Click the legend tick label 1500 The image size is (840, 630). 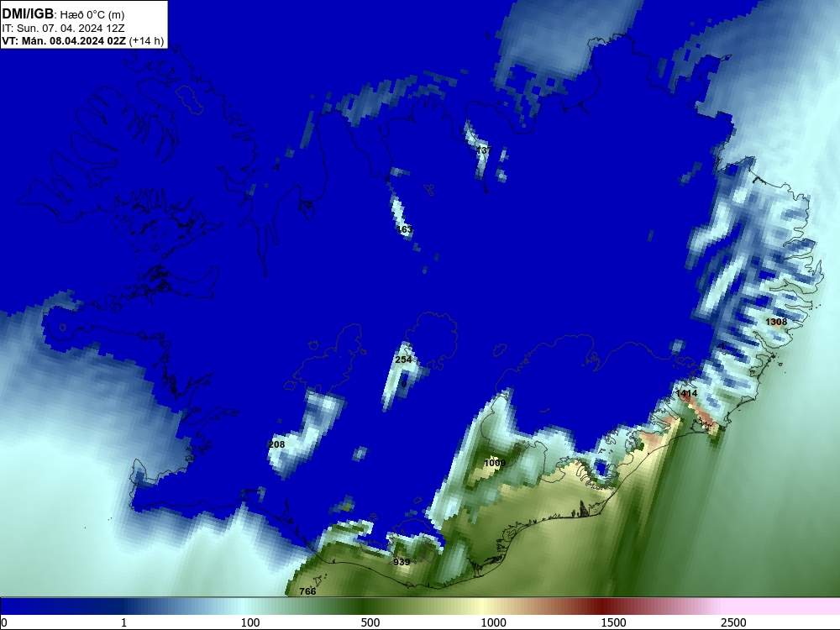[x=613, y=622]
